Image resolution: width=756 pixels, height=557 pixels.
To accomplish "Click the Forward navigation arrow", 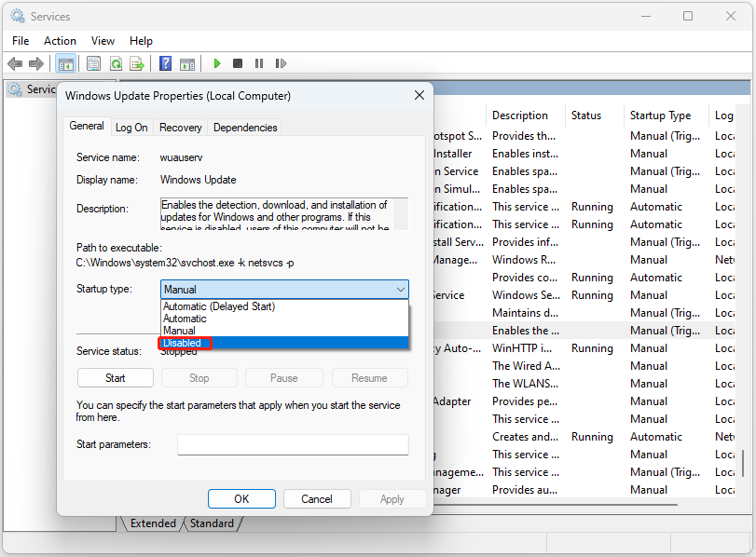I will click(36, 63).
